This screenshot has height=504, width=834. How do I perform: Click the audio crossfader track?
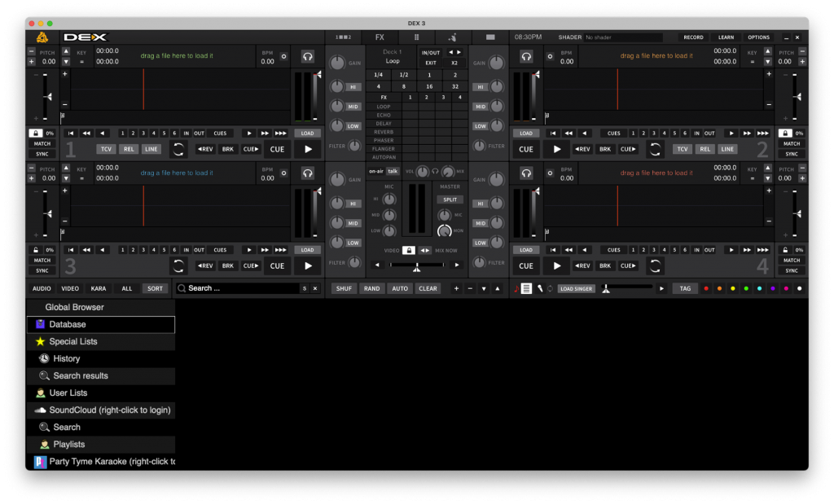(x=416, y=265)
